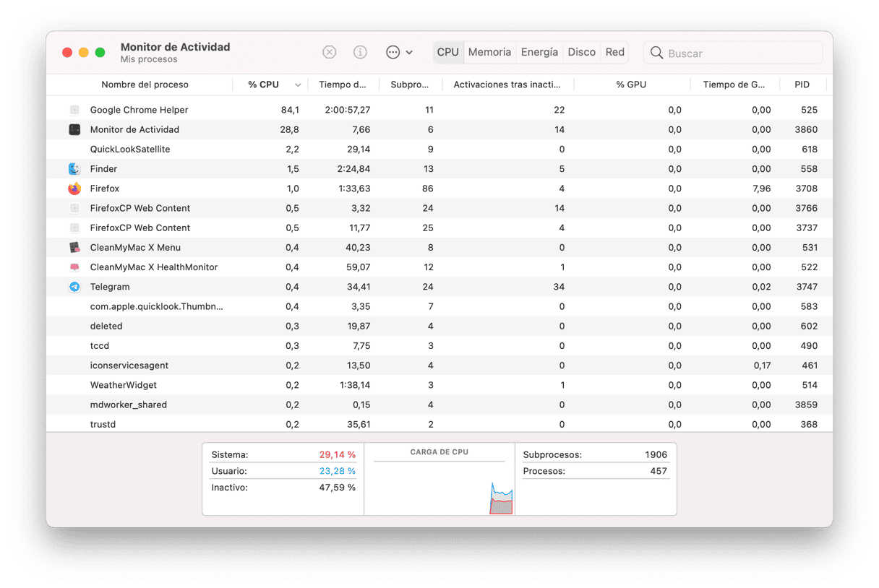879x588 pixels.
Task: Click the yellow minimize window button
Action: point(83,53)
